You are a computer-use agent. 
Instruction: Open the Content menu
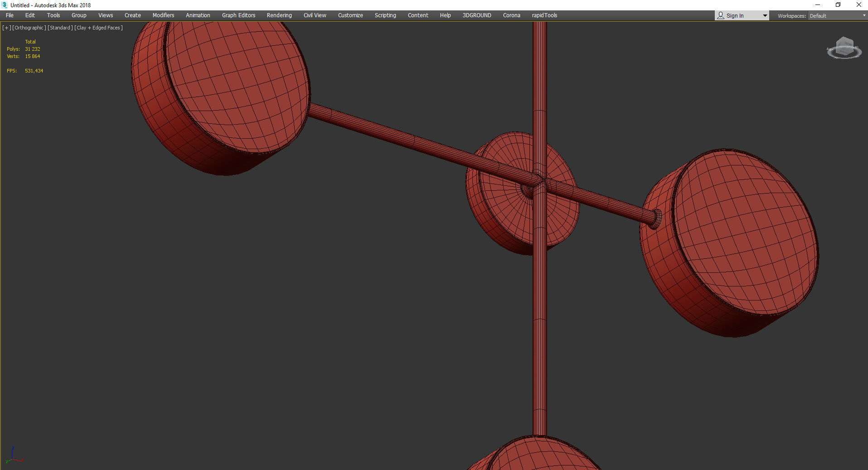pyautogui.click(x=418, y=15)
